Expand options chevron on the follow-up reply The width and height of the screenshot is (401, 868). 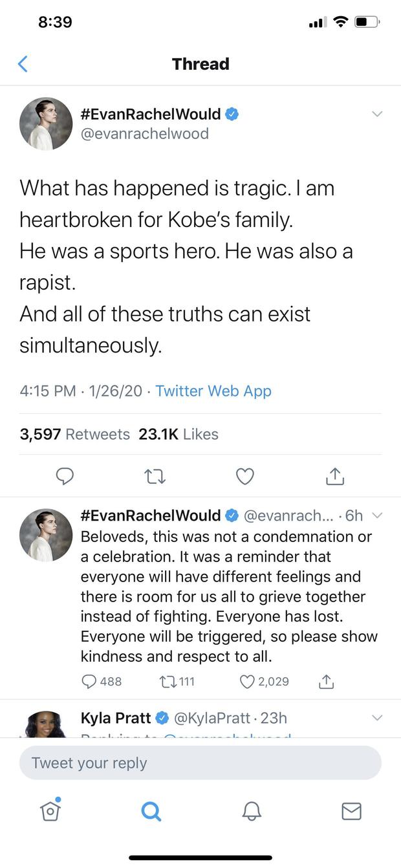click(379, 515)
